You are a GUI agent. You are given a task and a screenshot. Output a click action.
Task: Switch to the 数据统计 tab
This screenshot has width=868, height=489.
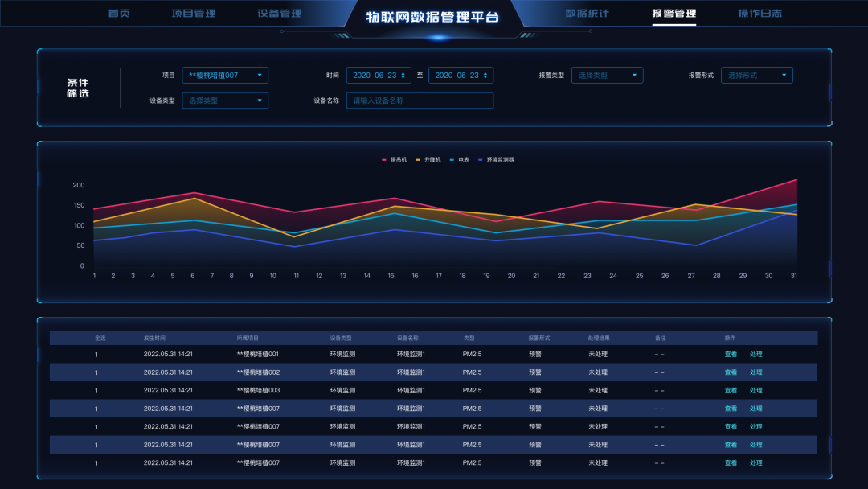point(588,14)
